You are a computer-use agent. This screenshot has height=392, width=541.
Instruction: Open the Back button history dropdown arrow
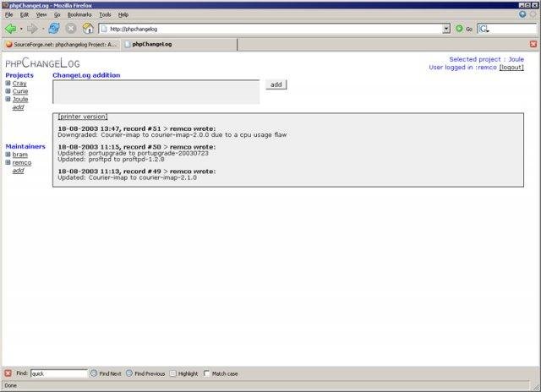coord(21,29)
